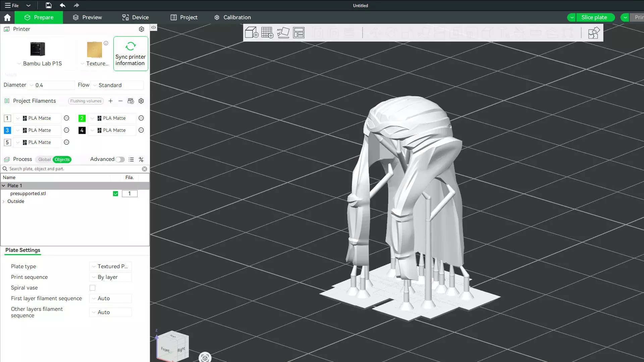Open the nozzle Diameter dropdown
This screenshot has width=644, height=362.
click(52, 85)
